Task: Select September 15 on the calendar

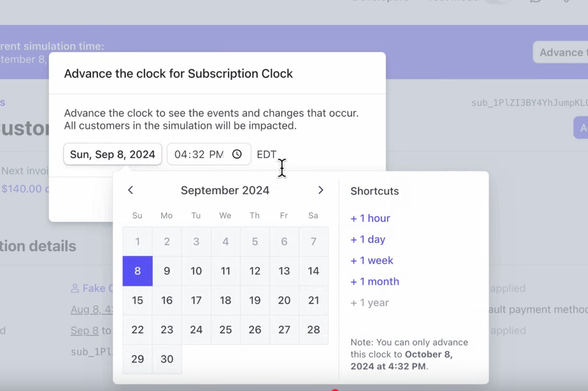Action: [137, 300]
